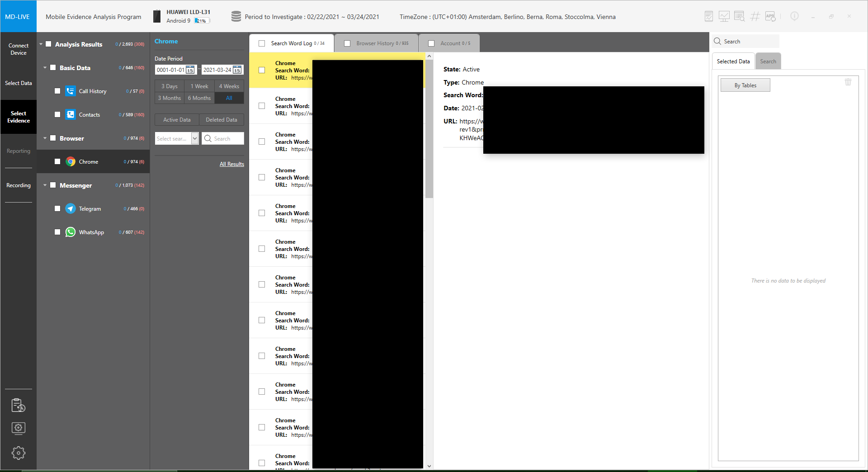
Task: Click the HUAWEI phone device icon
Action: point(157,17)
